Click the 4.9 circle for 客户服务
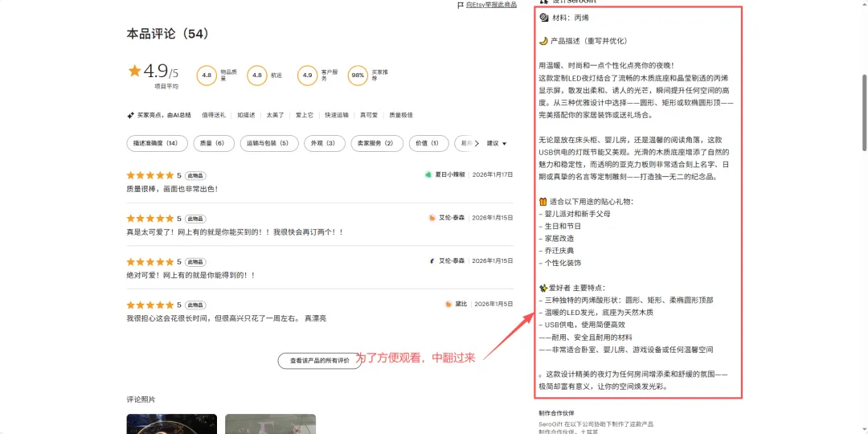The height and width of the screenshot is (434, 868). click(307, 76)
